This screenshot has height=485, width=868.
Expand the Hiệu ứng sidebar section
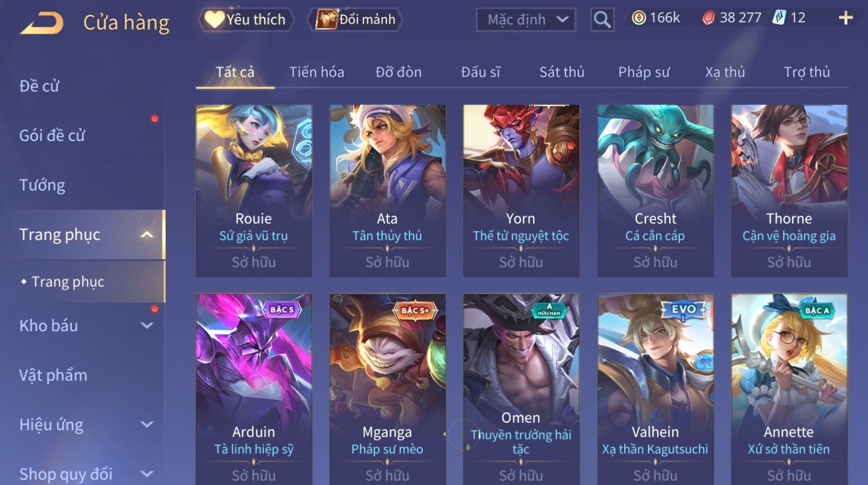coord(147,425)
